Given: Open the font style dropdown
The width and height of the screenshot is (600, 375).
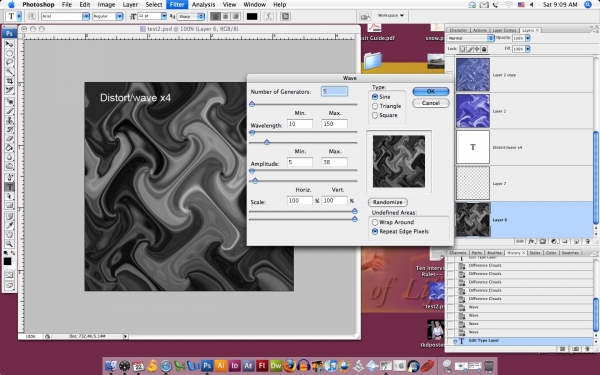Looking at the screenshot, I should coord(119,16).
